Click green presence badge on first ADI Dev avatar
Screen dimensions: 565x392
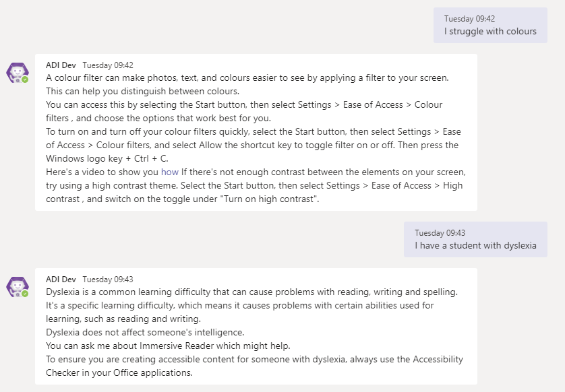(25, 79)
